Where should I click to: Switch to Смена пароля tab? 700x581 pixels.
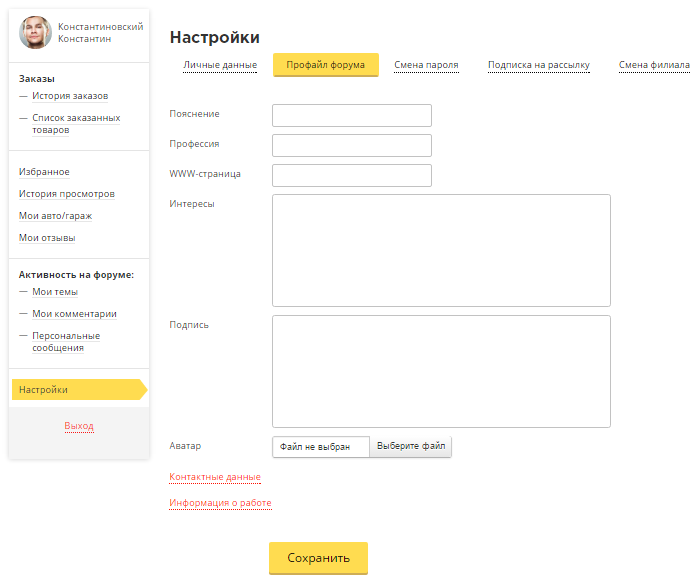click(x=426, y=65)
